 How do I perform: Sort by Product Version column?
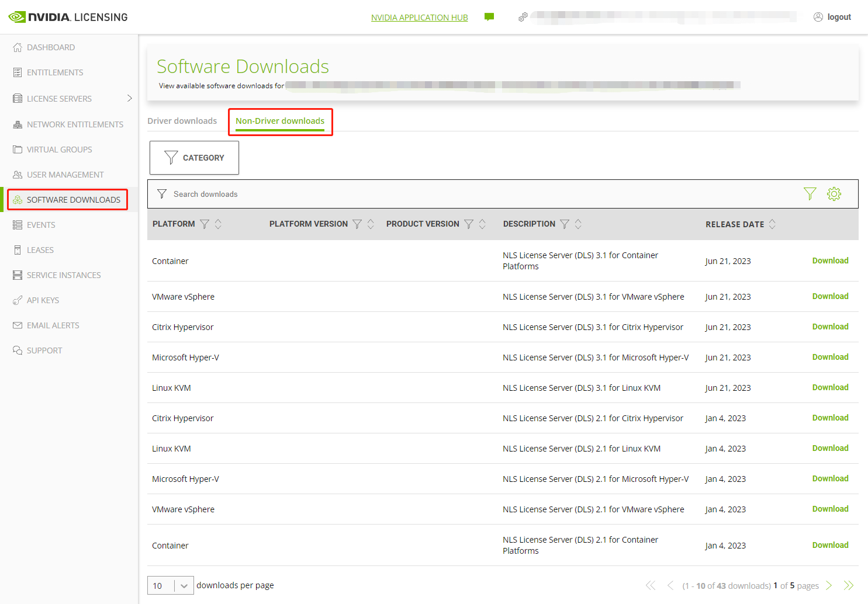point(482,224)
